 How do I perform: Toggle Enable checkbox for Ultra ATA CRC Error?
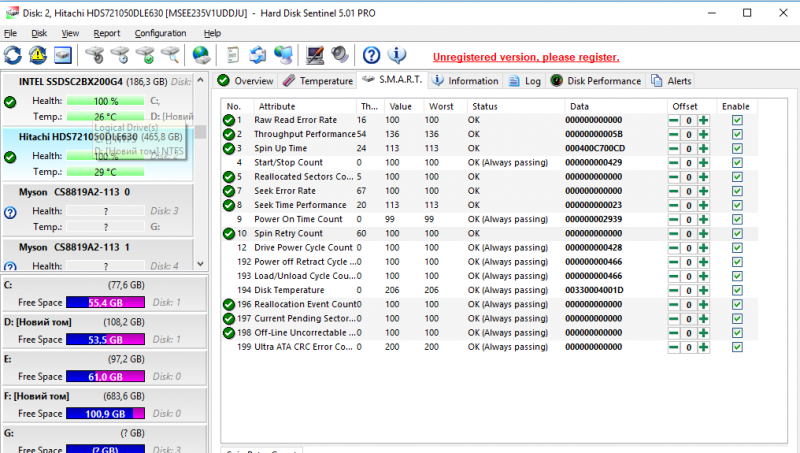737,347
